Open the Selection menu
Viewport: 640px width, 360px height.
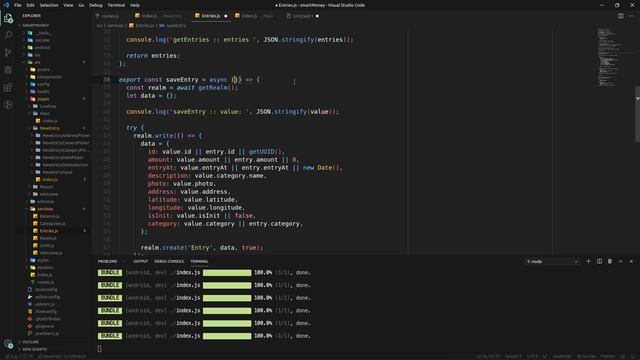coord(49,5)
